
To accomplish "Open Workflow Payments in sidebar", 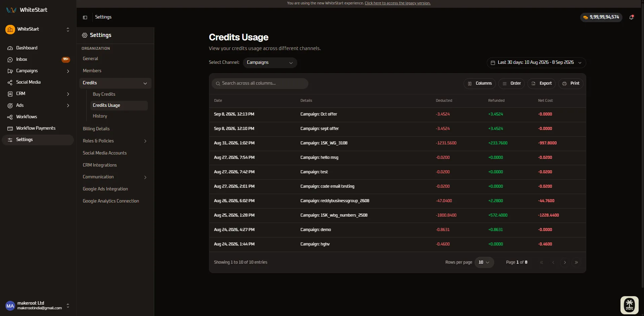I will click(38, 128).
